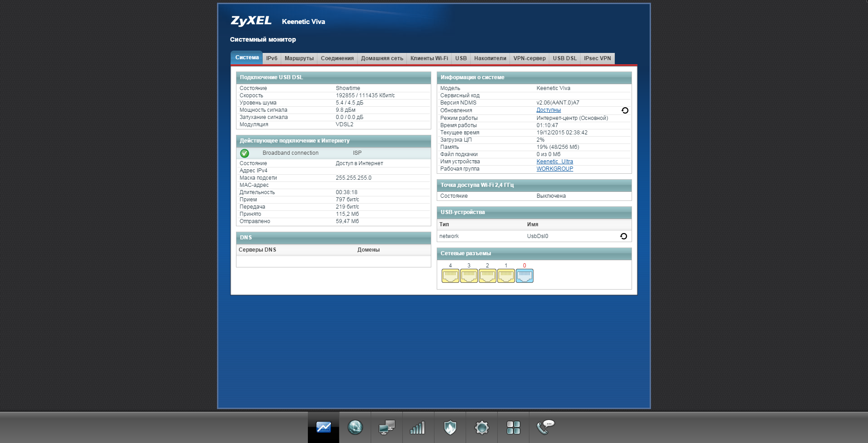Click the green check icon of Broadband connection
868x443 pixels.
point(245,153)
